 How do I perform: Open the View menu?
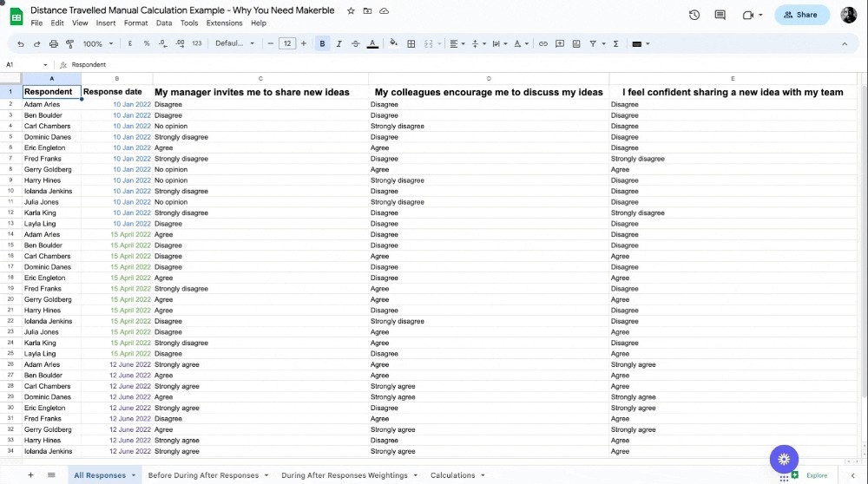click(80, 23)
